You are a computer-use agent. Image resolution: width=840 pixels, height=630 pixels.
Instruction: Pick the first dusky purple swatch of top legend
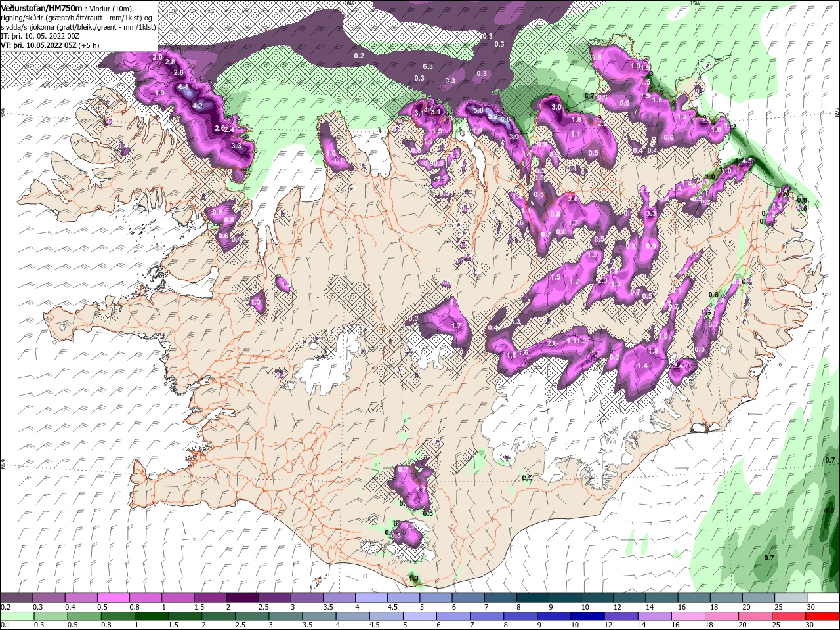click(17, 598)
